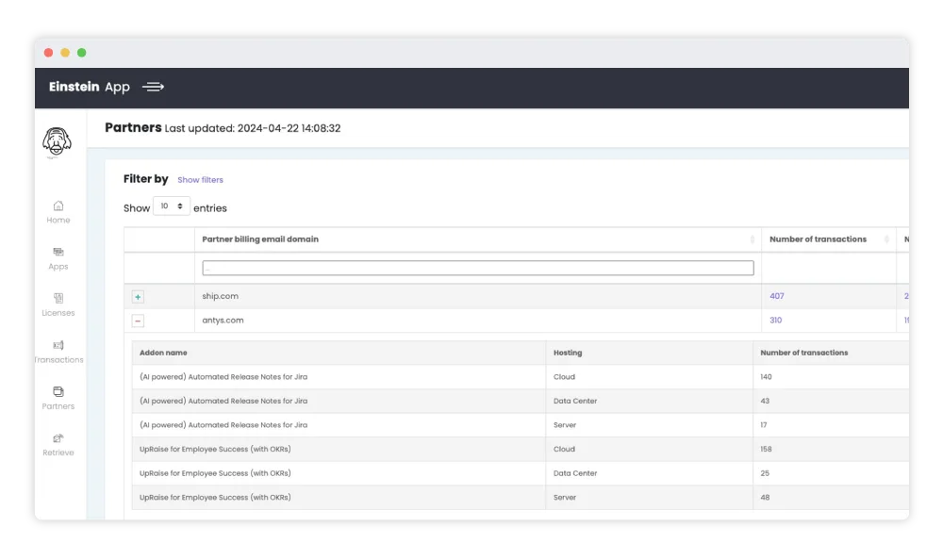Image resolution: width=943 pixels, height=560 pixels.
Task: Click the Einstein avatar logo
Action: pos(58,140)
